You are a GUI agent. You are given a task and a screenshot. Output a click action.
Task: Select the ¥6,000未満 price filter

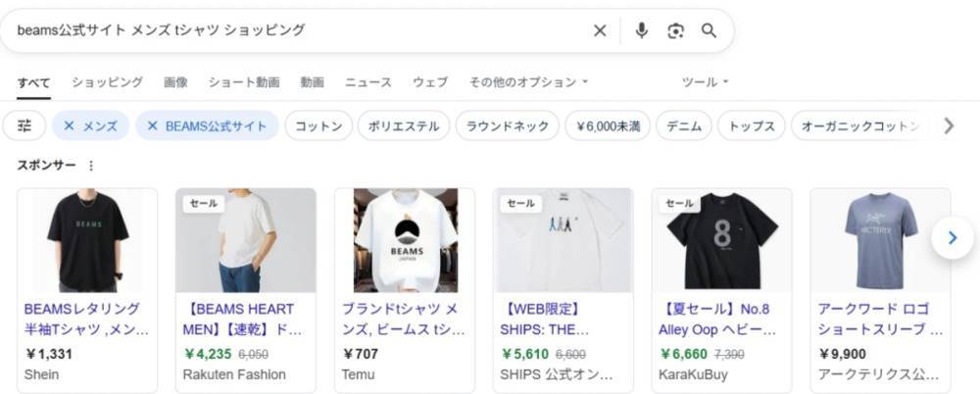[608, 125]
